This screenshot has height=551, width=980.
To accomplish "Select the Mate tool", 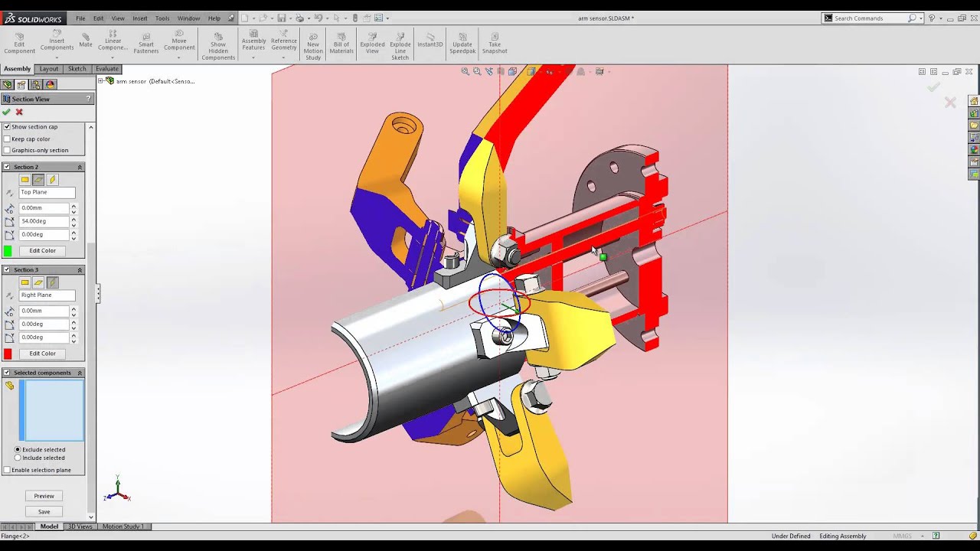I will coord(85,40).
